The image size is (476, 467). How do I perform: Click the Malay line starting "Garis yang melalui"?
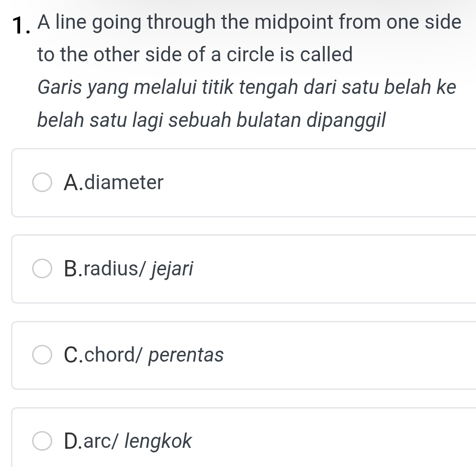246,88
